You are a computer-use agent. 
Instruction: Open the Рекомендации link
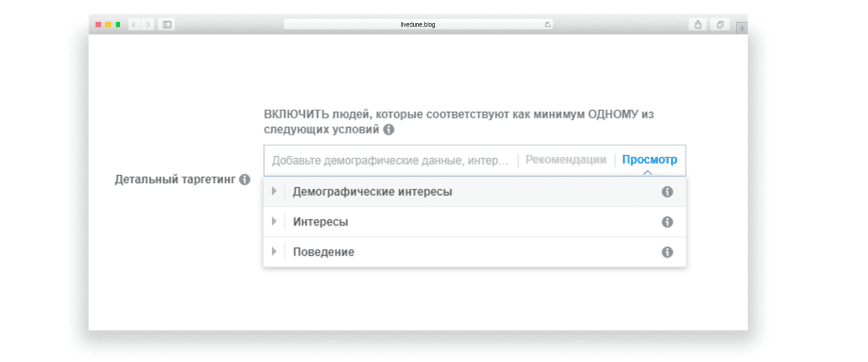tap(566, 160)
